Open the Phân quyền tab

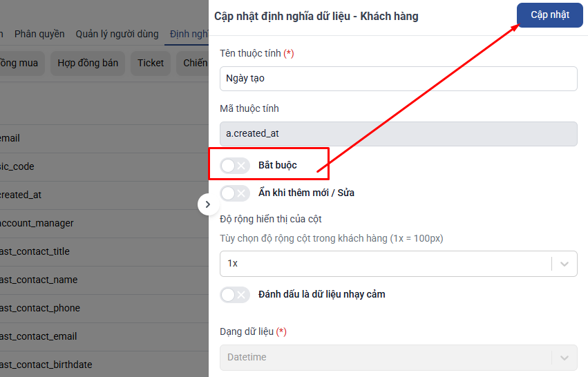click(x=39, y=34)
